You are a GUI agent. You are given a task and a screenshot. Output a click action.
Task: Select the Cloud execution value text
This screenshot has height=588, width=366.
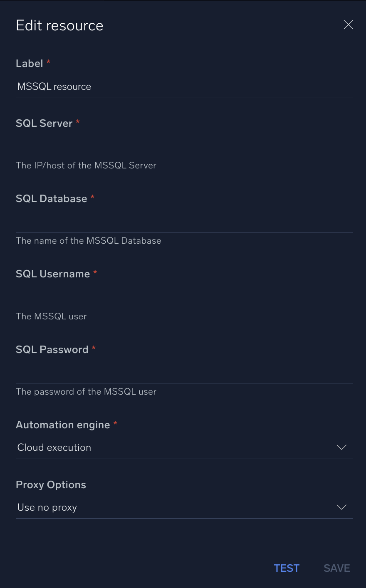[54, 447]
